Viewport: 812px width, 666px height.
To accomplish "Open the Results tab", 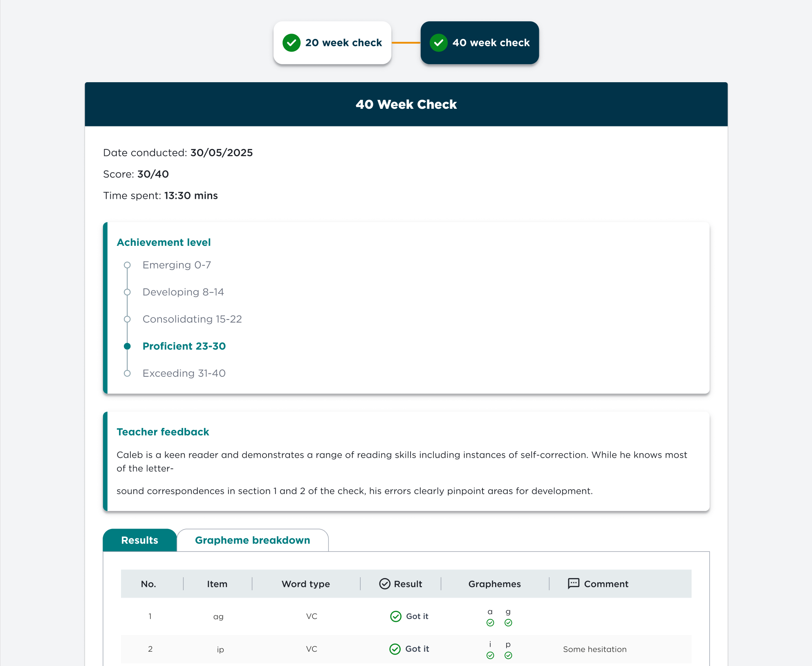I will coord(139,540).
